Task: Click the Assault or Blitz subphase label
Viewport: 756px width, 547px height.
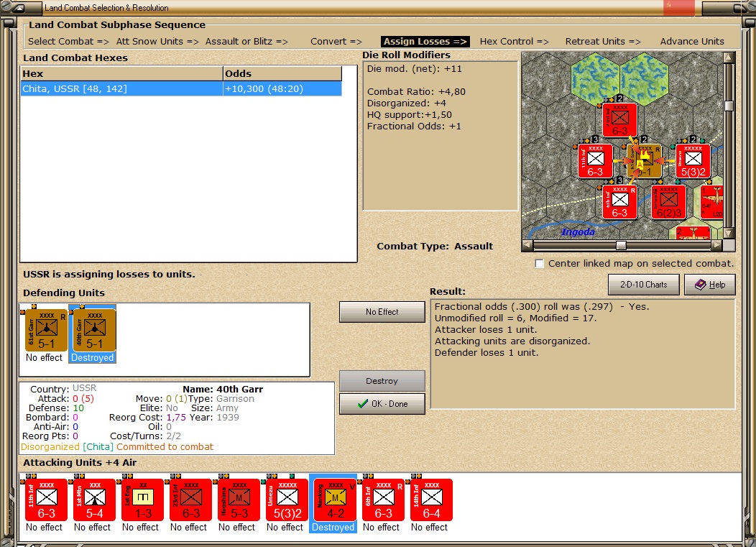Action: click(x=246, y=42)
